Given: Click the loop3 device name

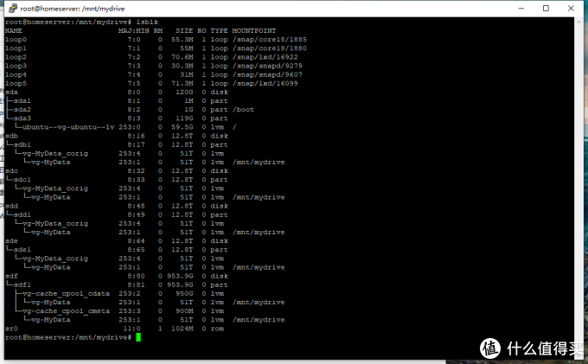Looking at the screenshot, I should point(16,66).
